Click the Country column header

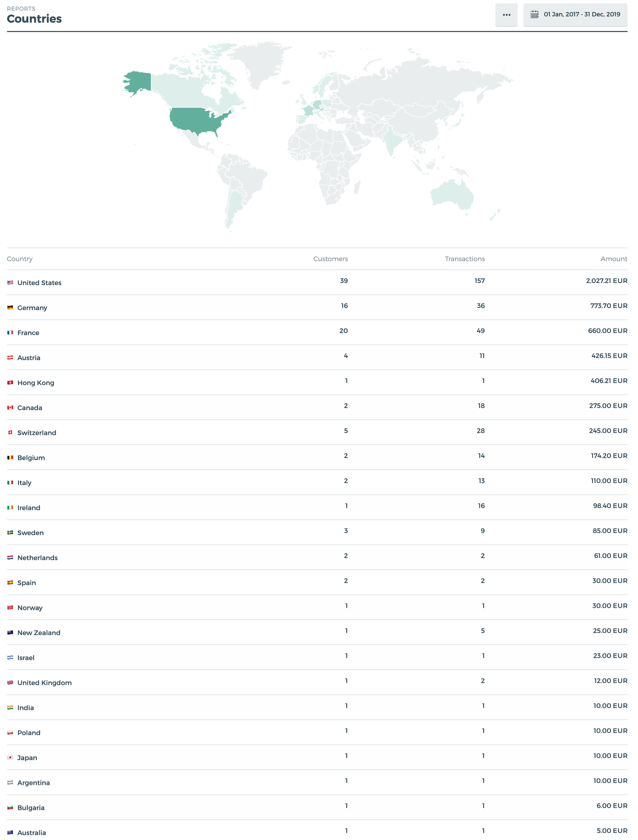point(20,259)
